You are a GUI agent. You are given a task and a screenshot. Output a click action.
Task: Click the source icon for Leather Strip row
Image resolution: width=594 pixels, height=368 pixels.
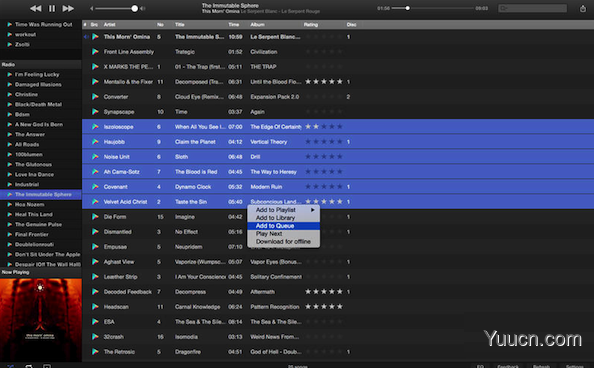point(95,277)
